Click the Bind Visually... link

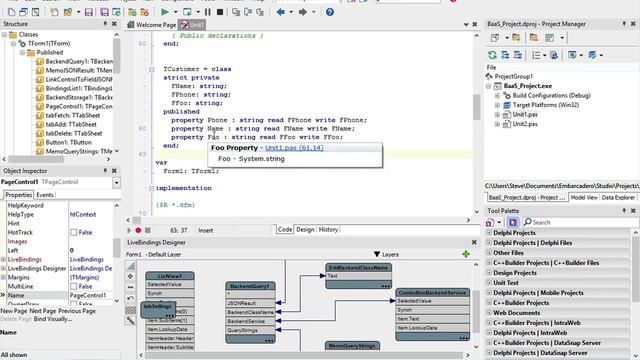(53, 319)
